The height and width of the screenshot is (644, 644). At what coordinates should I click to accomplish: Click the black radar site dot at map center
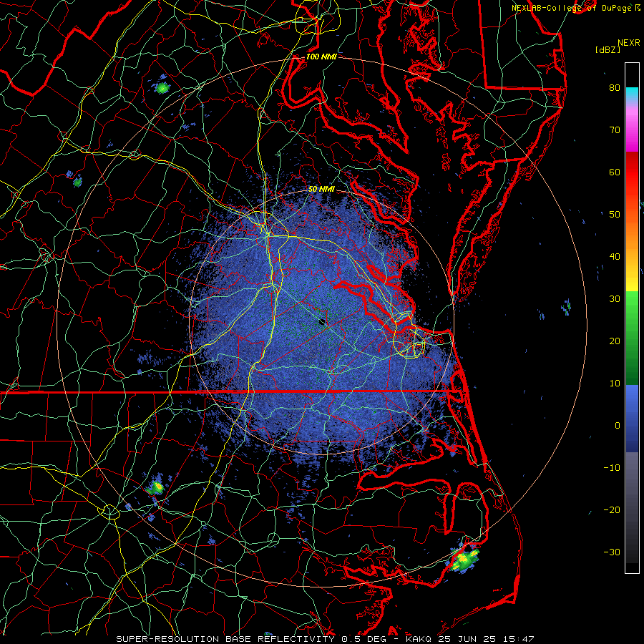click(x=322, y=322)
